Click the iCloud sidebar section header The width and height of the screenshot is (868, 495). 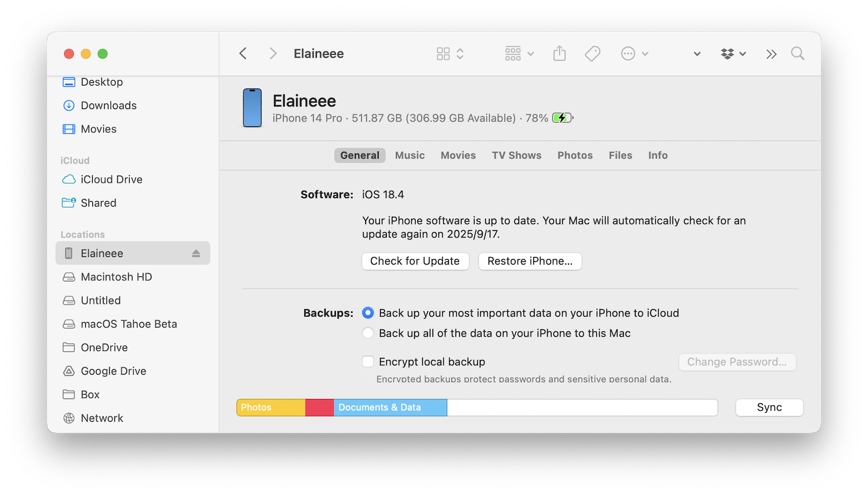pyautogui.click(x=75, y=160)
